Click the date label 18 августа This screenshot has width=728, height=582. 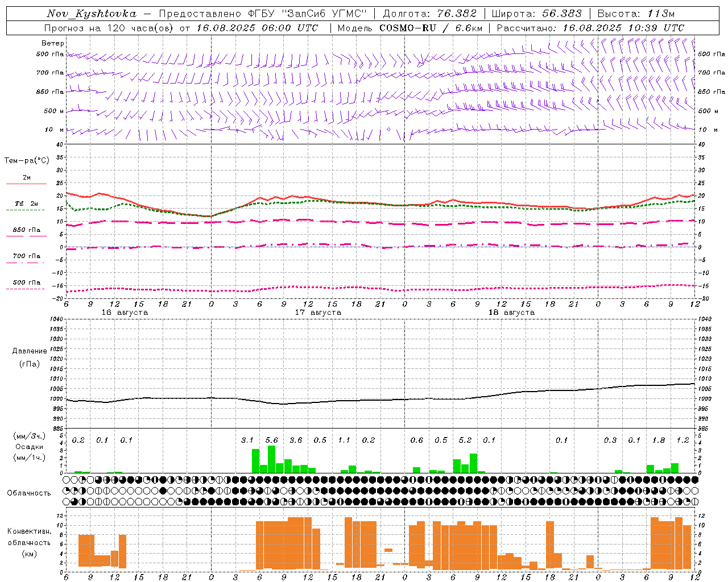pyautogui.click(x=511, y=313)
